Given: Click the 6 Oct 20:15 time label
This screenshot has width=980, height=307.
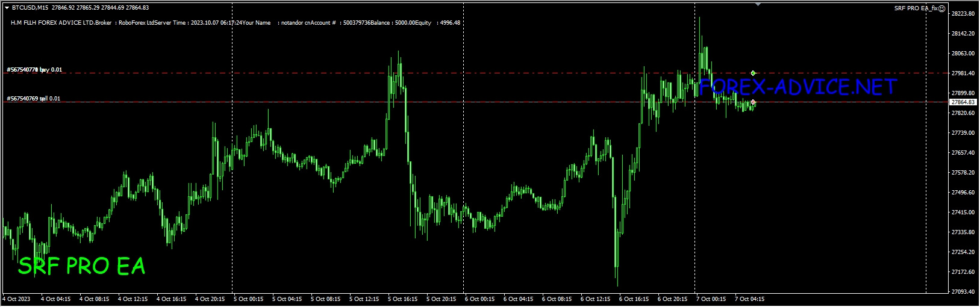Looking at the screenshot, I should tap(672, 299).
